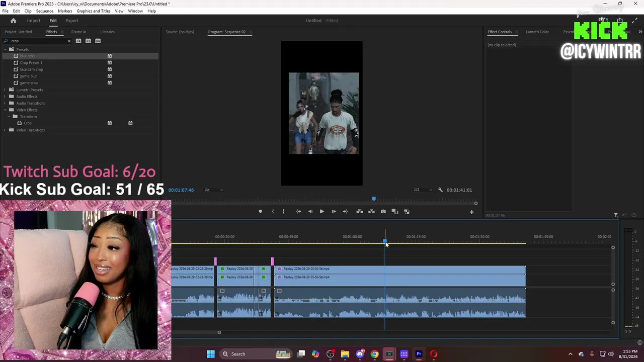Select the game crop preset

[29, 83]
